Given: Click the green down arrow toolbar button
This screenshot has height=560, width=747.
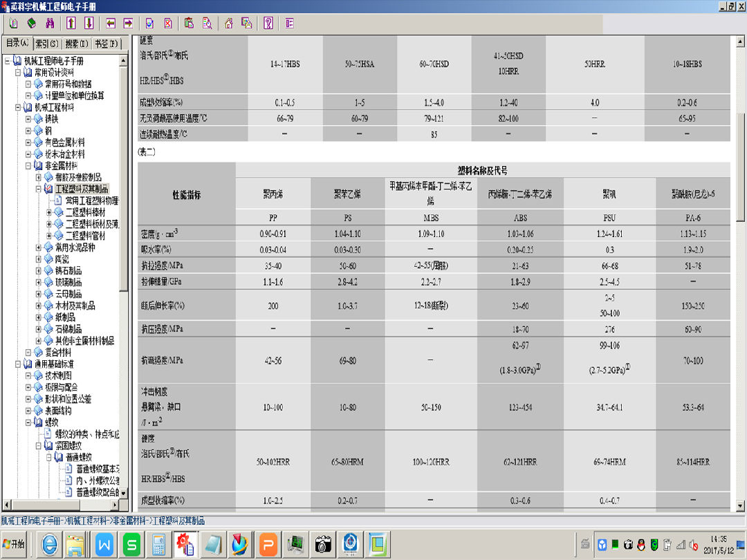Looking at the screenshot, I should [x=89, y=23].
